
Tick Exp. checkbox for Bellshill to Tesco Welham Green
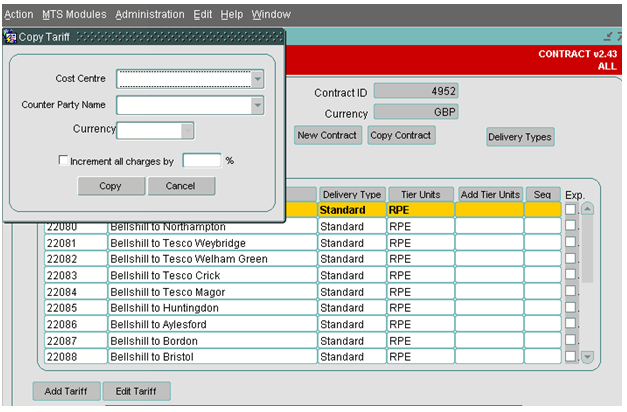(571, 258)
